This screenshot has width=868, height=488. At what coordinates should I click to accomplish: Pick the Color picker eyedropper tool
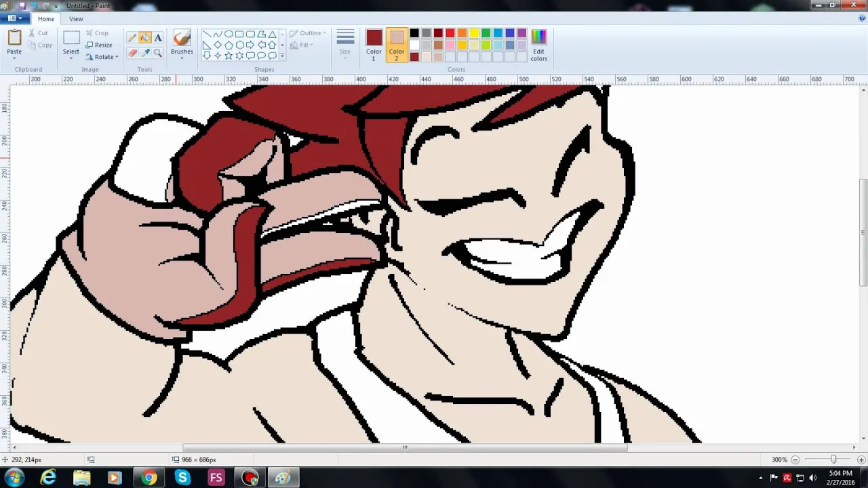coord(145,52)
